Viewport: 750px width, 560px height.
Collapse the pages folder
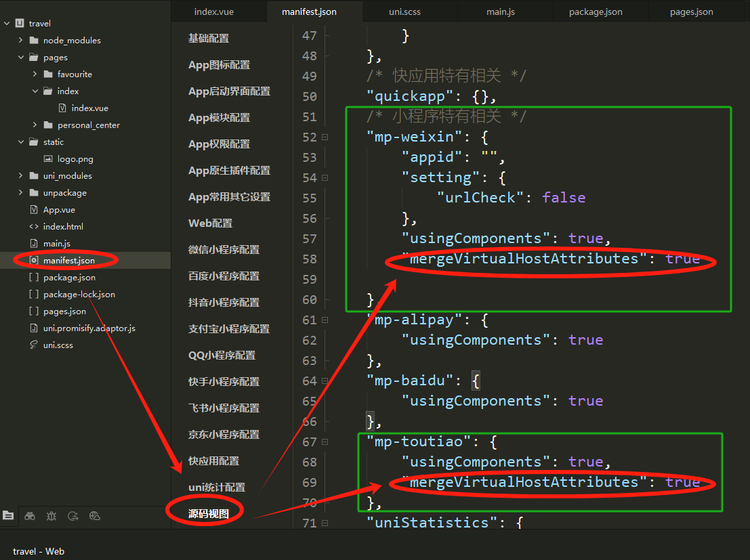click(21, 58)
